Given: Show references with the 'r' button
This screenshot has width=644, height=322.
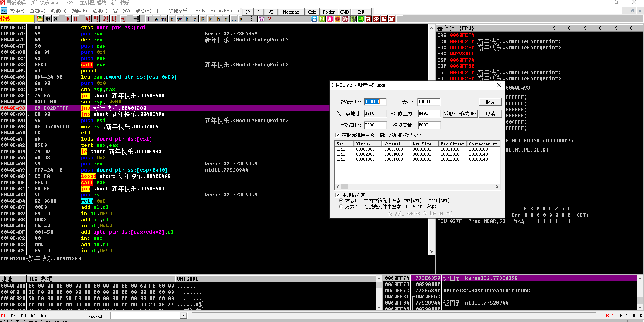Looking at the screenshot, I should coord(226,19).
